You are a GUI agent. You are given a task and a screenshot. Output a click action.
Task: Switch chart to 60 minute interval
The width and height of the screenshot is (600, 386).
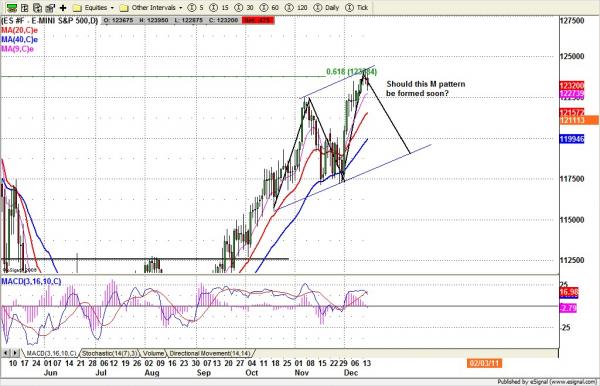[x=269, y=8]
